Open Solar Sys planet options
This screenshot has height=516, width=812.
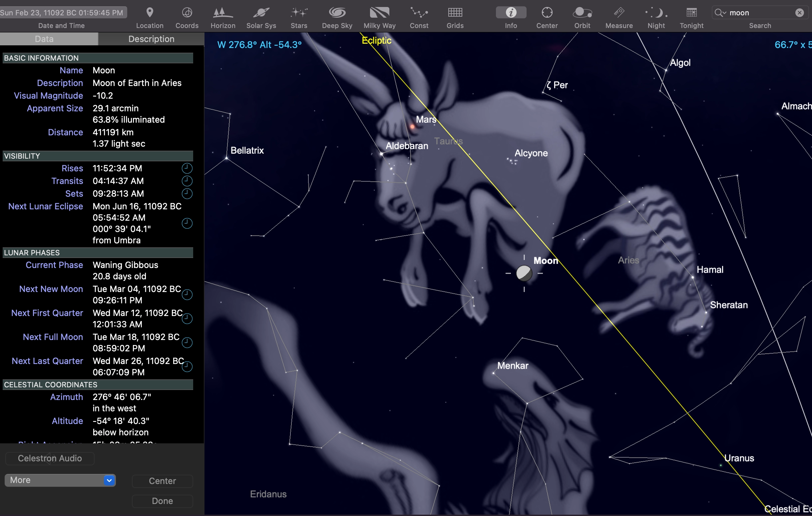(261, 13)
